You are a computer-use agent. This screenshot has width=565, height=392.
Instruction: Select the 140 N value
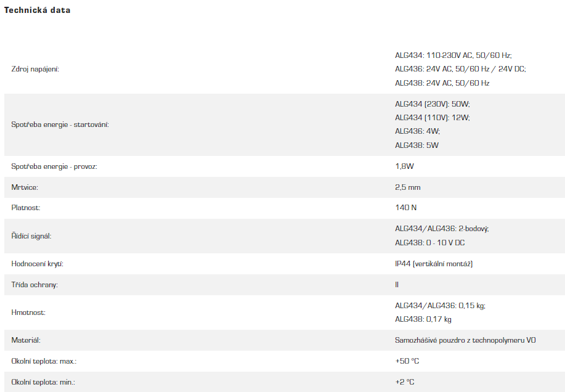click(405, 208)
